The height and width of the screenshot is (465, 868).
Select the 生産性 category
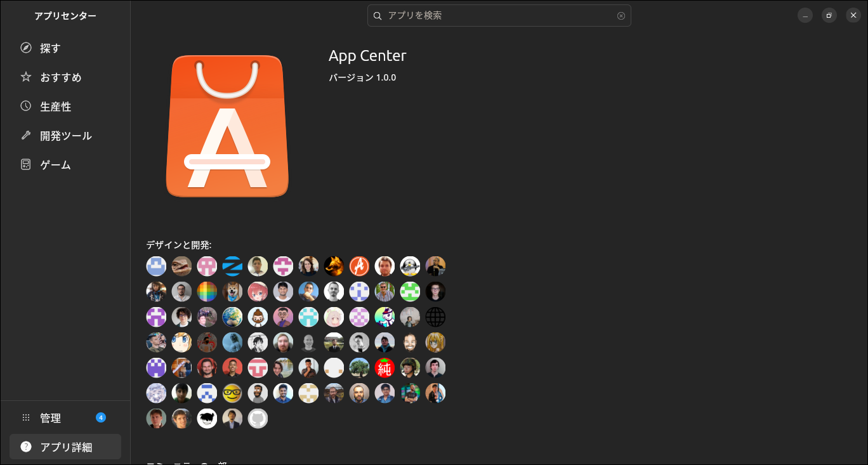tap(65, 107)
